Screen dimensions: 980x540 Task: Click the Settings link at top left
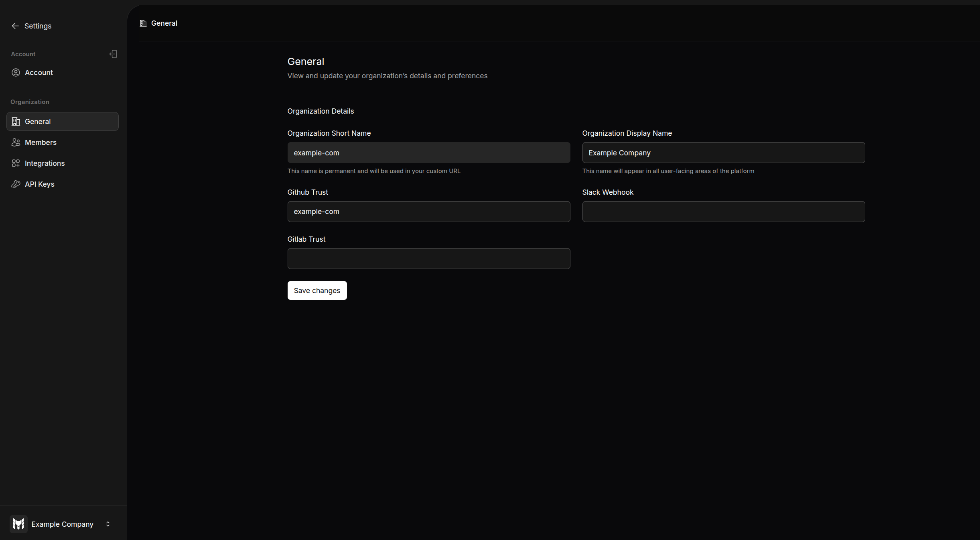click(x=38, y=26)
